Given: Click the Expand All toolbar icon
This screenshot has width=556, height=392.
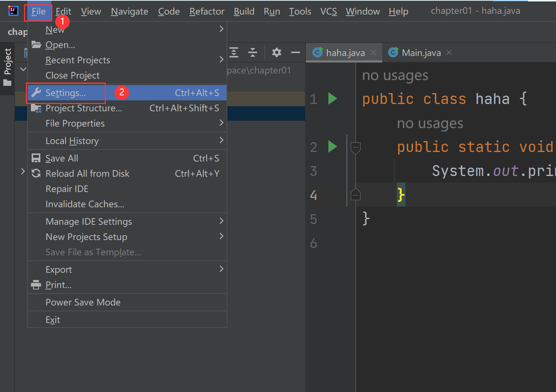Looking at the screenshot, I should 234,53.
